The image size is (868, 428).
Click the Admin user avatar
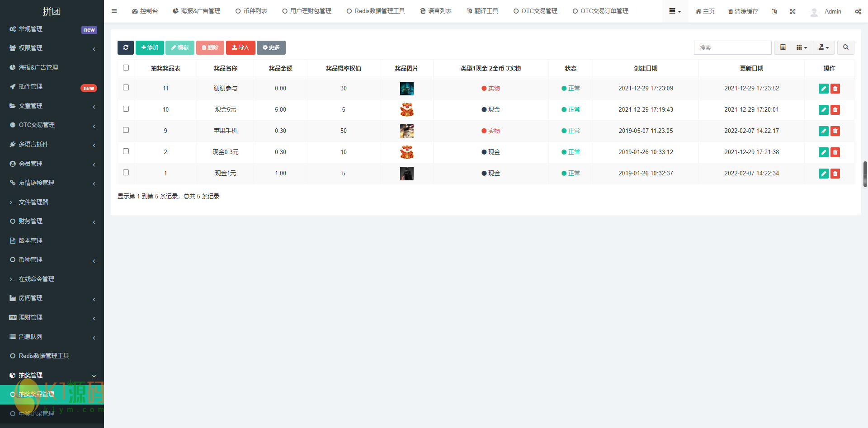(x=814, y=12)
